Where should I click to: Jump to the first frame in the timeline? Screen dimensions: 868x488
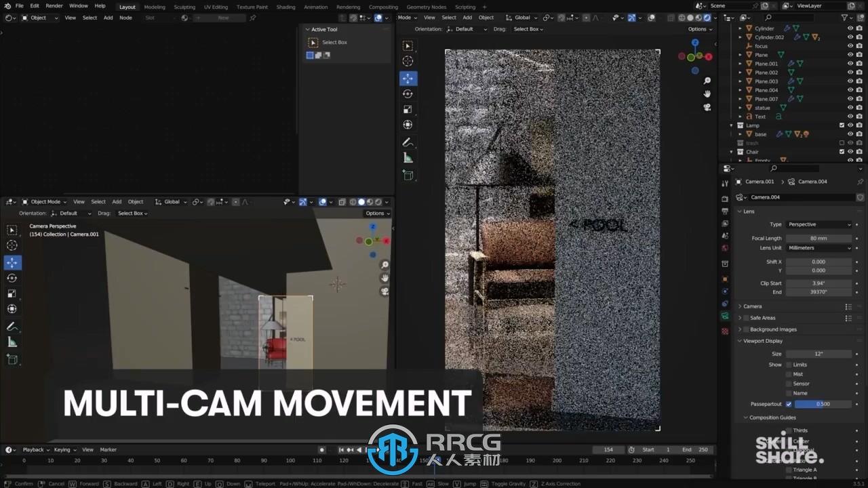coord(341,449)
